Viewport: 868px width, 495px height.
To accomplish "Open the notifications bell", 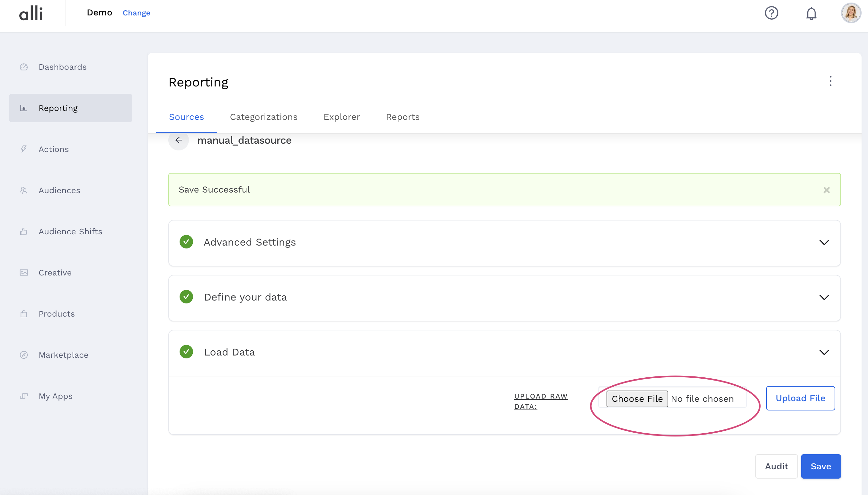I will [811, 13].
